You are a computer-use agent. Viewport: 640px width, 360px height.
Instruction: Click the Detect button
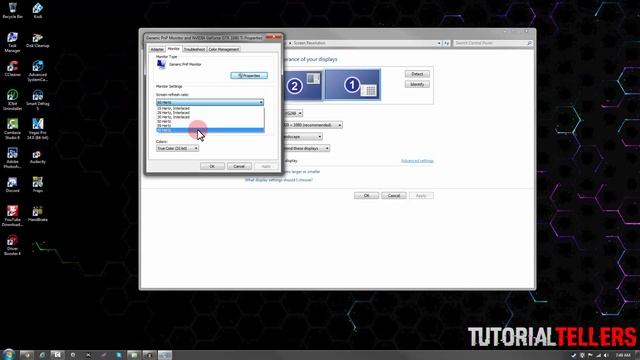coord(417,74)
